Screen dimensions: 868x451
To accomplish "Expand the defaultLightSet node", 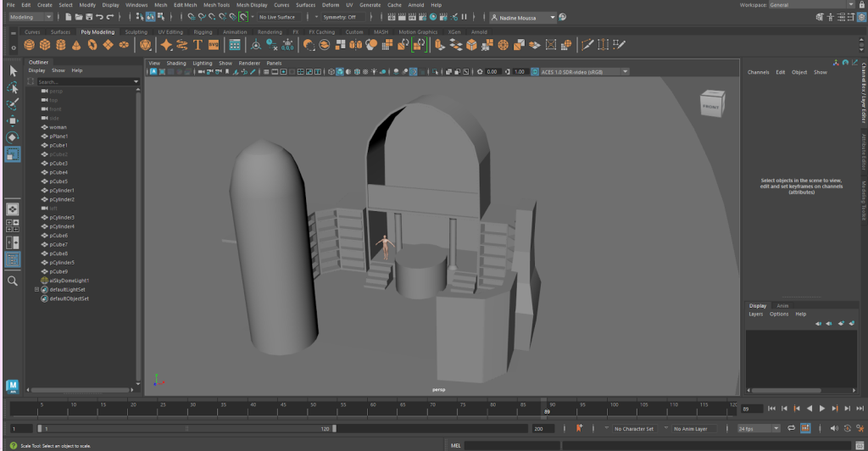I will (37, 289).
